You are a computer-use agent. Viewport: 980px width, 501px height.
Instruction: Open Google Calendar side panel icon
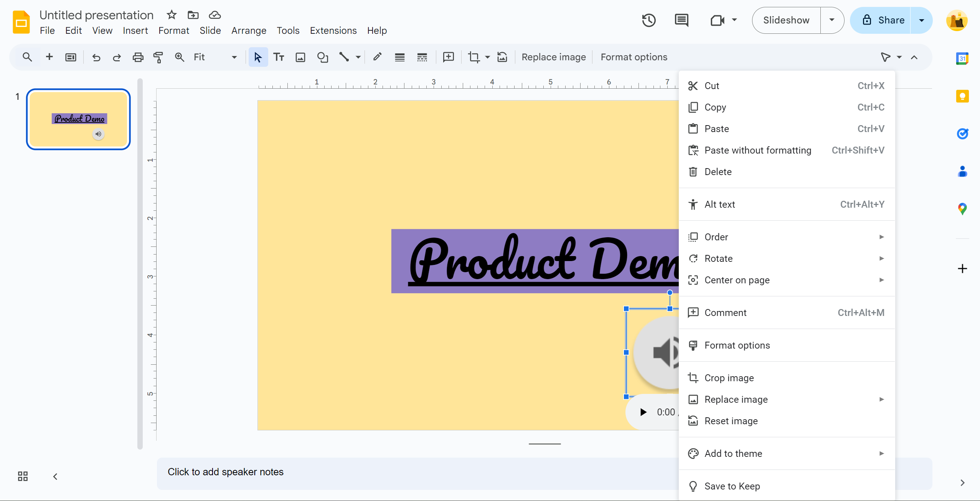click(962, 58)
